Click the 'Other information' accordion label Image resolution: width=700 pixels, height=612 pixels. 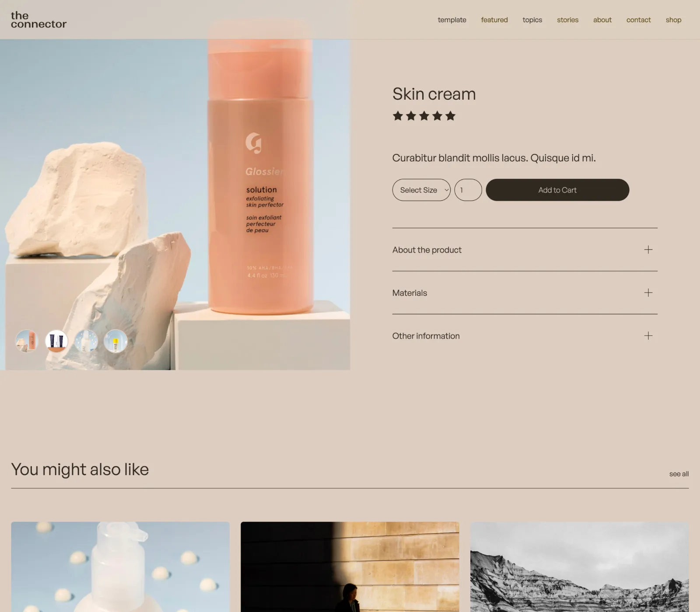[x=426, y=336]
